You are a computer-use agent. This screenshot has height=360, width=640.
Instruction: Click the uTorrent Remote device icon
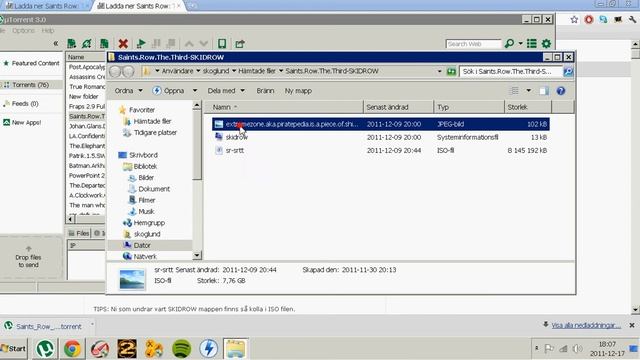point(222,43)
